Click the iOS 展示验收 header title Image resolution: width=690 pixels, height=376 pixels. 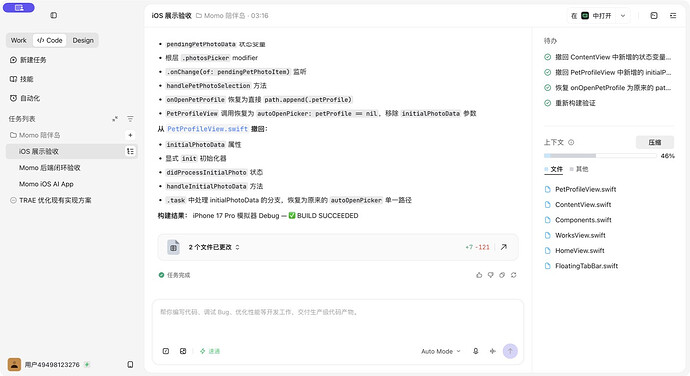tap(172, 16)
